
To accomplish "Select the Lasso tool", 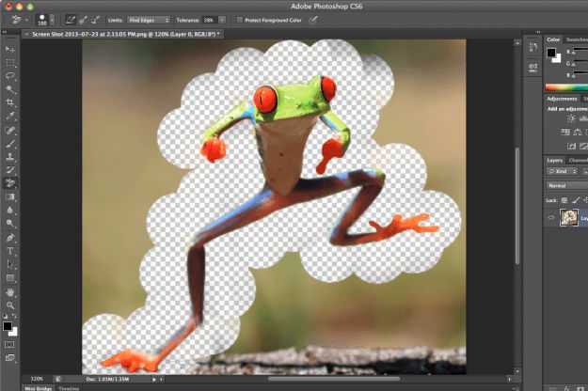I will (x=10, y=74).
